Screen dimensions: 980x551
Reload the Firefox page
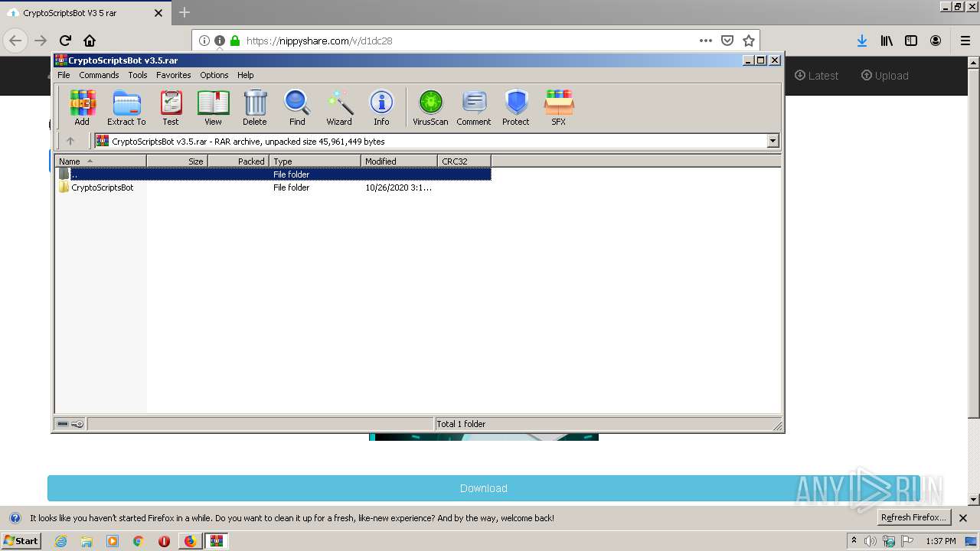(x=65, y=41)
